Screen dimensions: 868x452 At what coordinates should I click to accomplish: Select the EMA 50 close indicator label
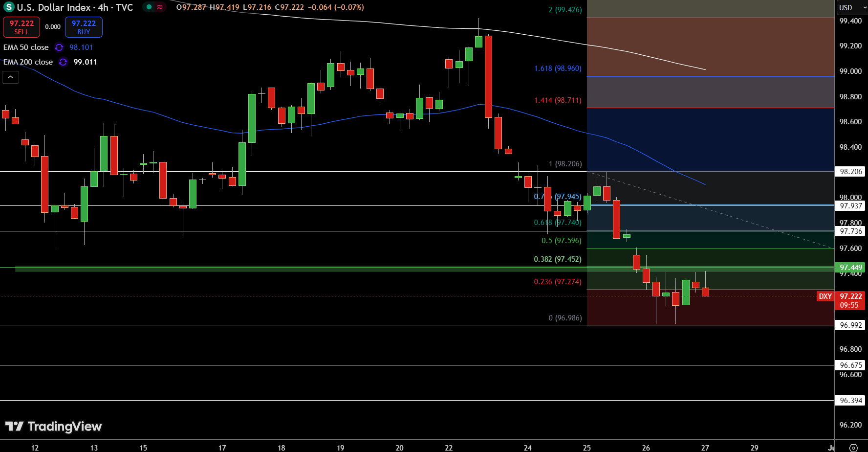coord(26,47)
